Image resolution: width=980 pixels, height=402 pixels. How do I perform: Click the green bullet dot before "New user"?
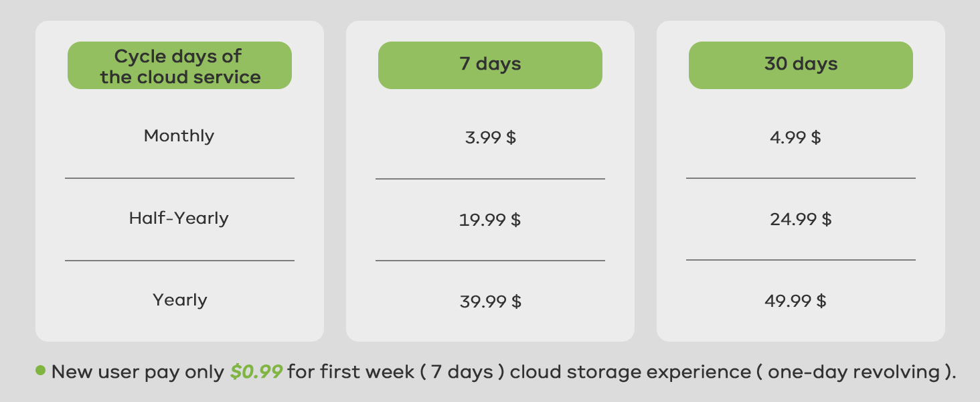[x=41, y=371]
